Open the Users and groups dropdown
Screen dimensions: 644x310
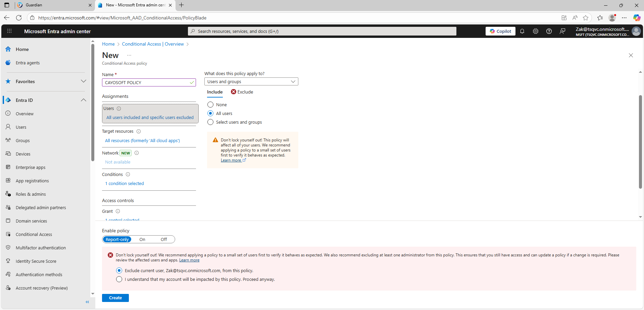[x=251, y=82]
